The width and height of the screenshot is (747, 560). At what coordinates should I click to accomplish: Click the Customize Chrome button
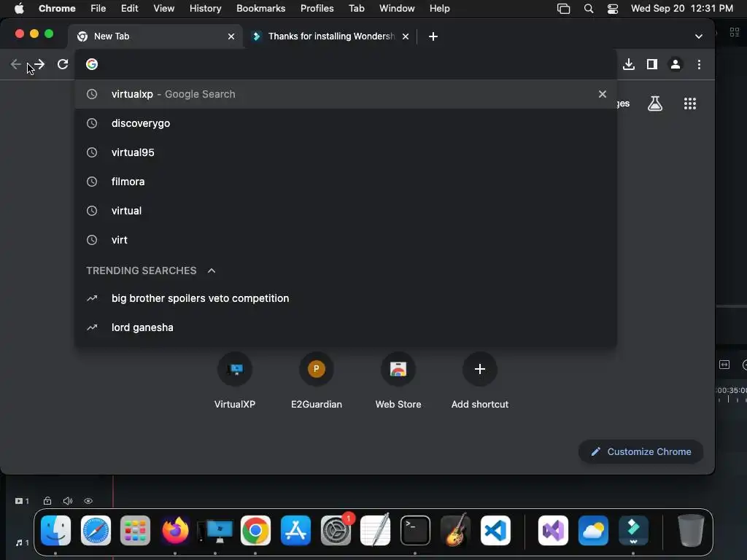(640, 451)
